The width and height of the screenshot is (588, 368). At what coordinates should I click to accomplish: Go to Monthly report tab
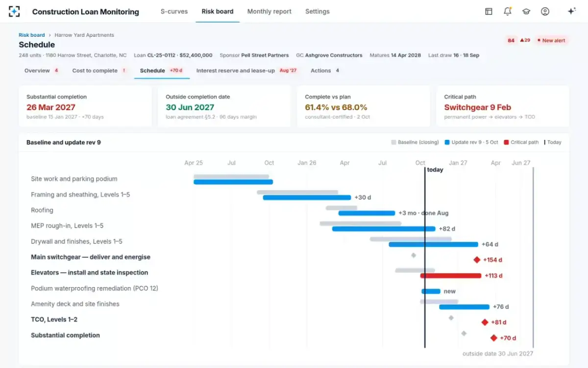[x=269, y=11]
